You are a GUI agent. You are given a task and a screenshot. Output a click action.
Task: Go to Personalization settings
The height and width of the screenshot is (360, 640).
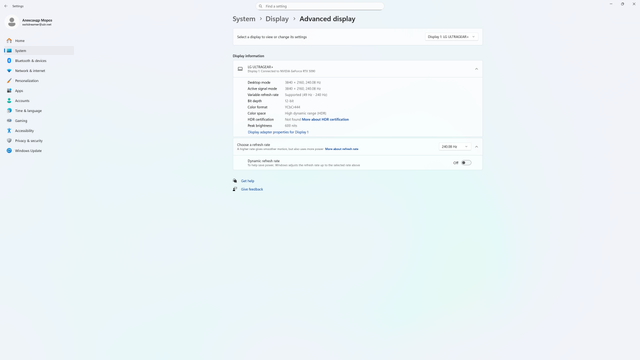(27, 81)
